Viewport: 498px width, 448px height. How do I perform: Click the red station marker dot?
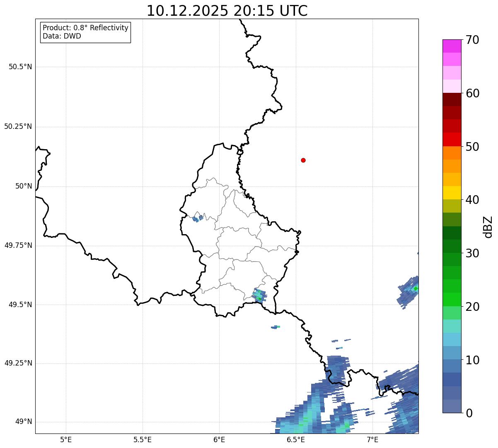click(303, 160)
